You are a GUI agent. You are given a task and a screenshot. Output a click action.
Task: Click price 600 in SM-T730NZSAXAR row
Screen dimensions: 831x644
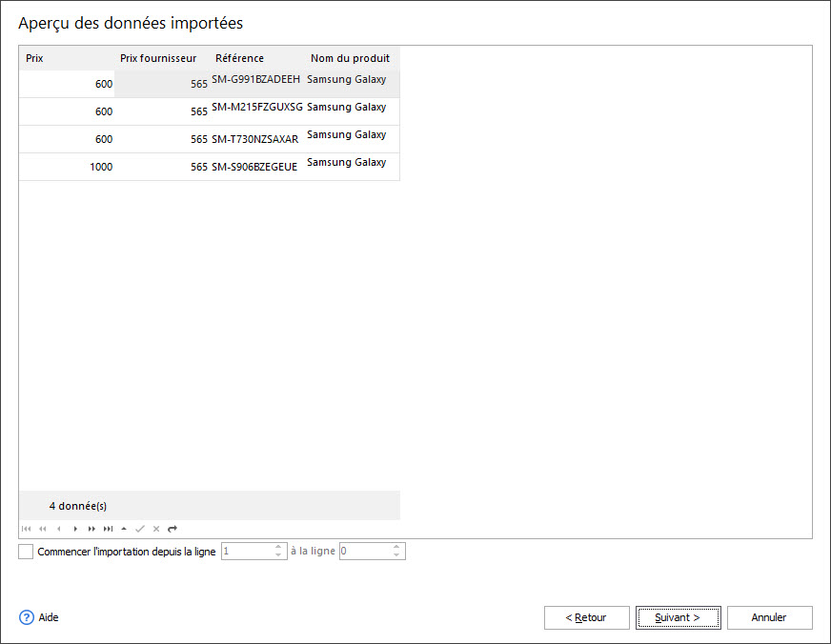[x=67, y=139]
